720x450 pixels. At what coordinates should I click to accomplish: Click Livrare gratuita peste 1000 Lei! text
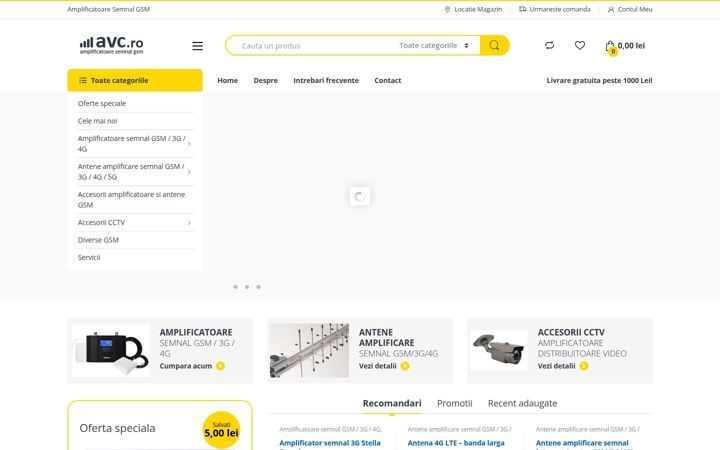[599, 80]
